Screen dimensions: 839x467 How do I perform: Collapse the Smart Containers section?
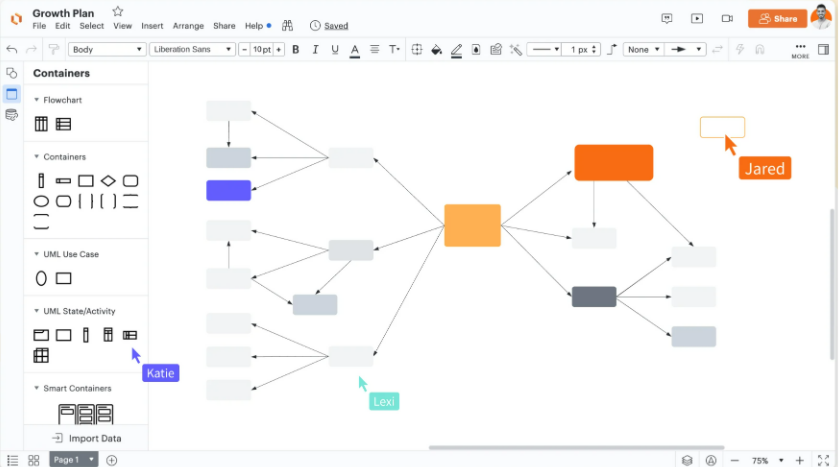[x=36, y=388]
